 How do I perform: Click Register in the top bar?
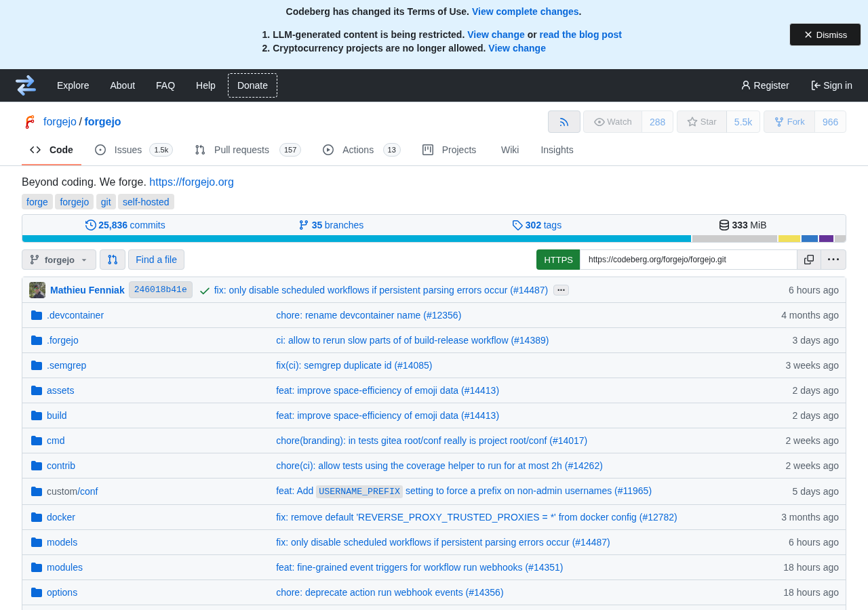765,85
